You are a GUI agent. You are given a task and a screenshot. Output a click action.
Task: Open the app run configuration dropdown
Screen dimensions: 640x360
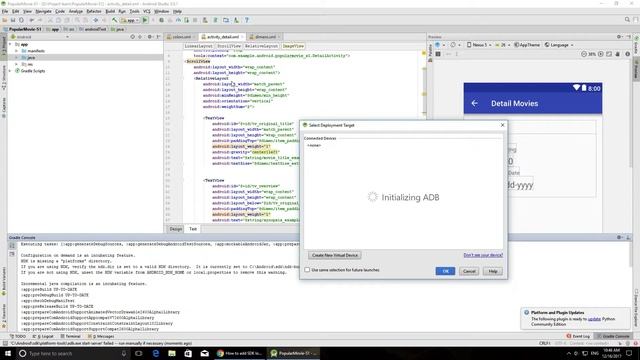(130, 20)
